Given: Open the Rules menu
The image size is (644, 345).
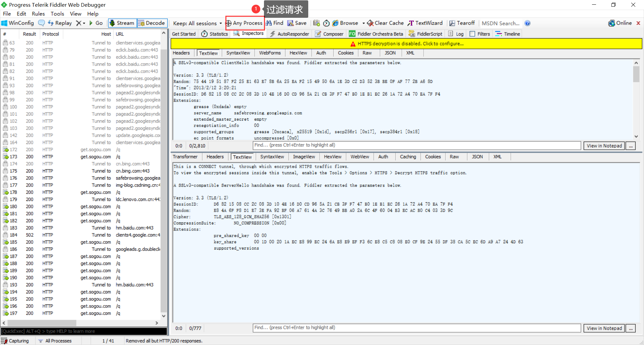Looking at the screenshot, I should pyautogui.click(x=38, y=14).
